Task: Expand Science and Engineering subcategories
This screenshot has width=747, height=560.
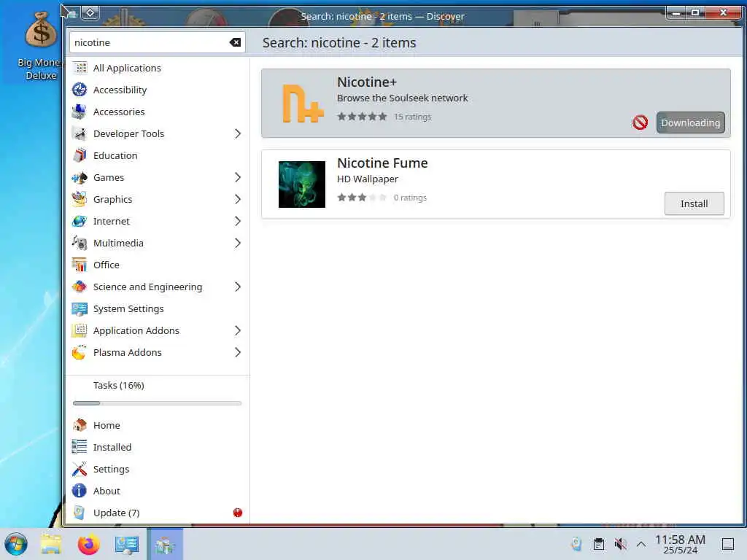Action: (x=238, y=287)
